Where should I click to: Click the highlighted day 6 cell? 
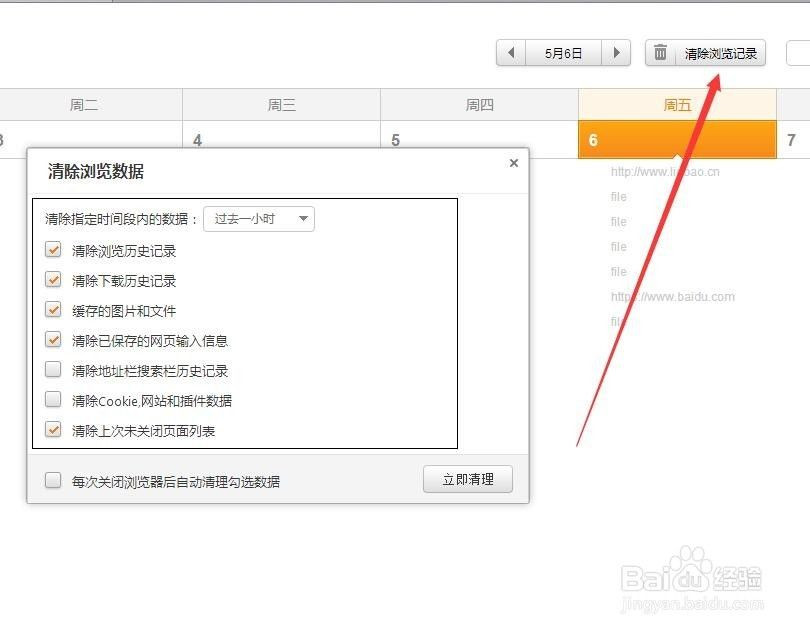tap(677, 140)
